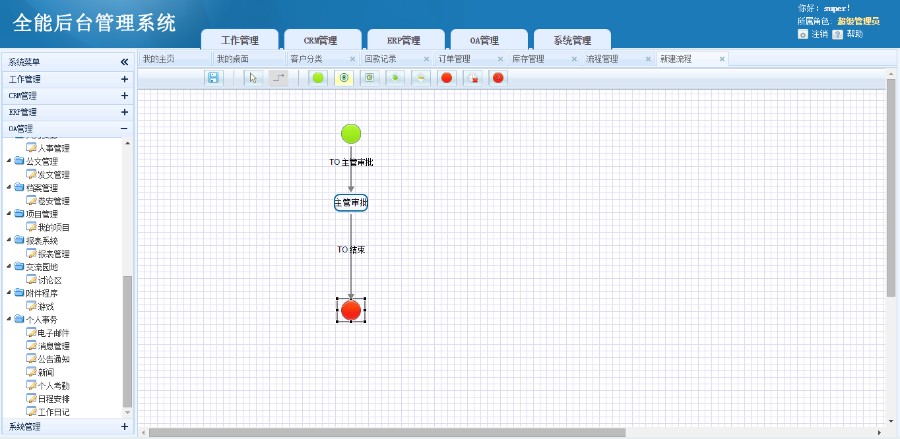Click the canvas vertical scrollbar thumb
This screenshot has height=439, width=900.
[891, 188]
